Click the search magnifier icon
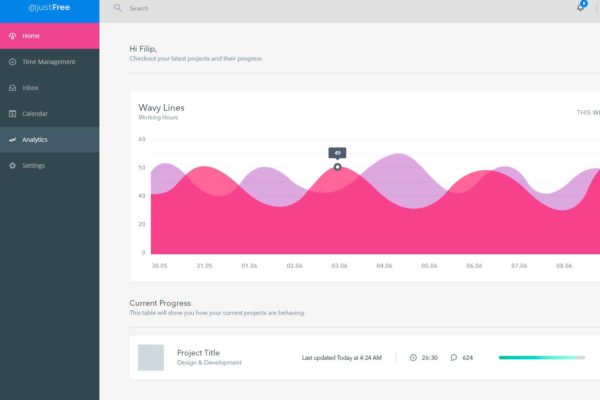Screen dimensions: 600x400 coord(117,8)
